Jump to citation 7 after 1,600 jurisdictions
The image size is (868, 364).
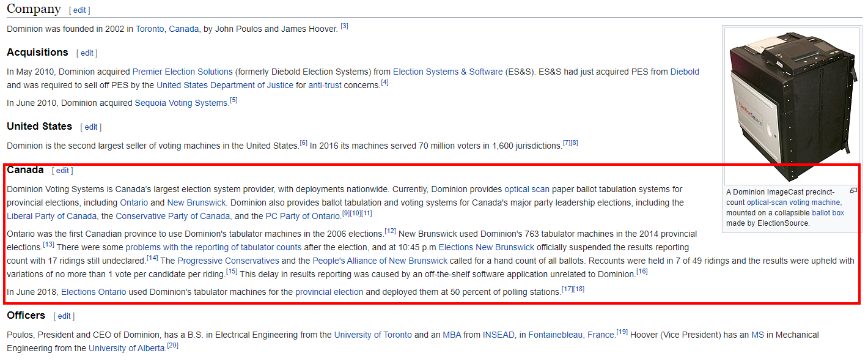click(567, 143)
